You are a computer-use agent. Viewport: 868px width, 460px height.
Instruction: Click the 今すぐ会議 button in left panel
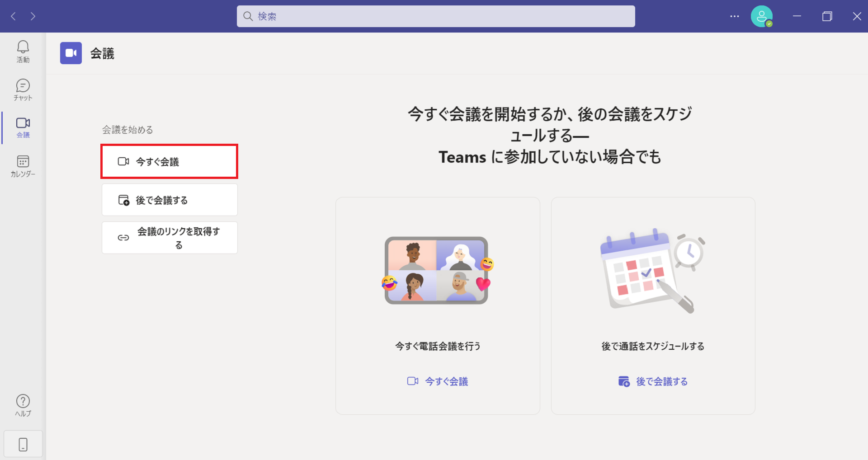tap(169, 161)
